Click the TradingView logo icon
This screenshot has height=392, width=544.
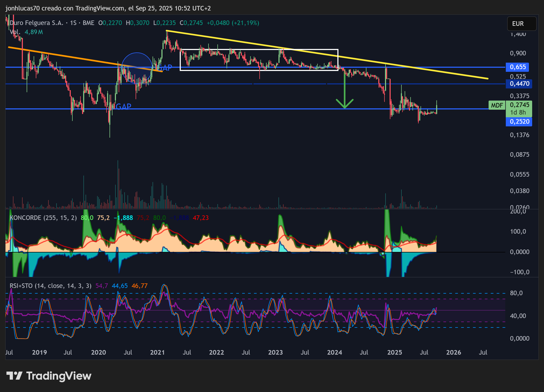(x=14, y=376)
